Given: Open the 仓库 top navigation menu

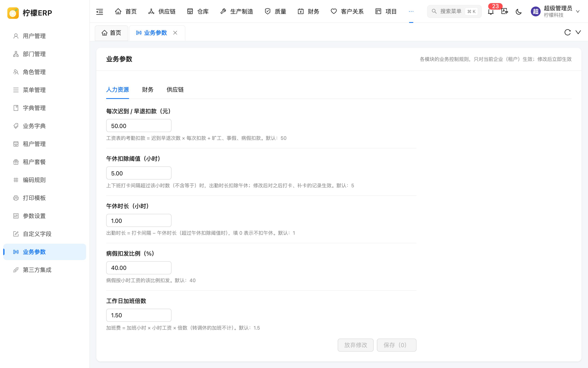Looking at the screenshot, I should (198, 11).
